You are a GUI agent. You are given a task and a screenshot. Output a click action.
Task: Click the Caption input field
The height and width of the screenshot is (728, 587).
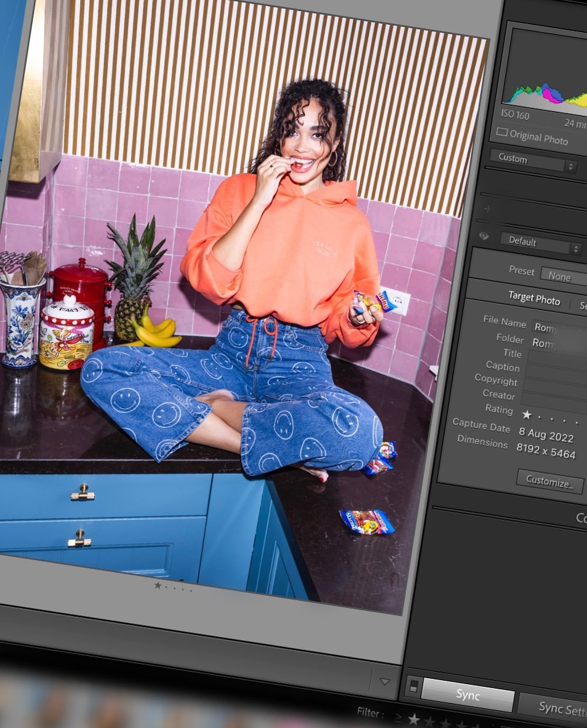[555, 372]
